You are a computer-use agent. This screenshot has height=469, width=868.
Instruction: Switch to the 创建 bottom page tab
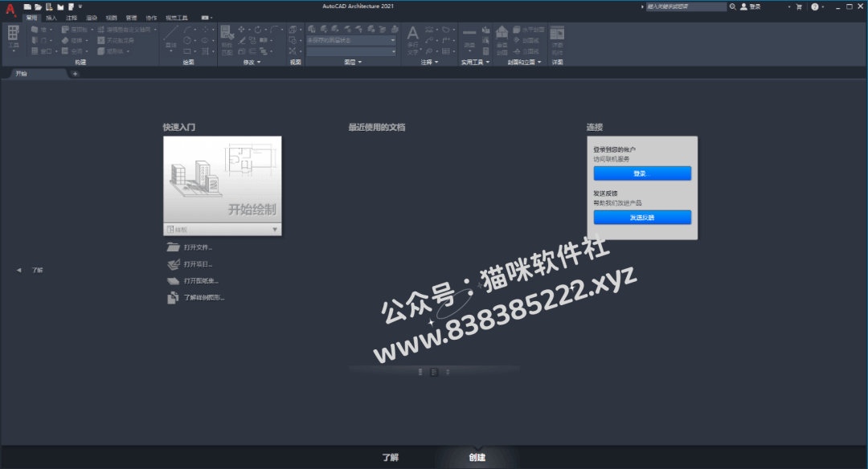pos(477,458)
